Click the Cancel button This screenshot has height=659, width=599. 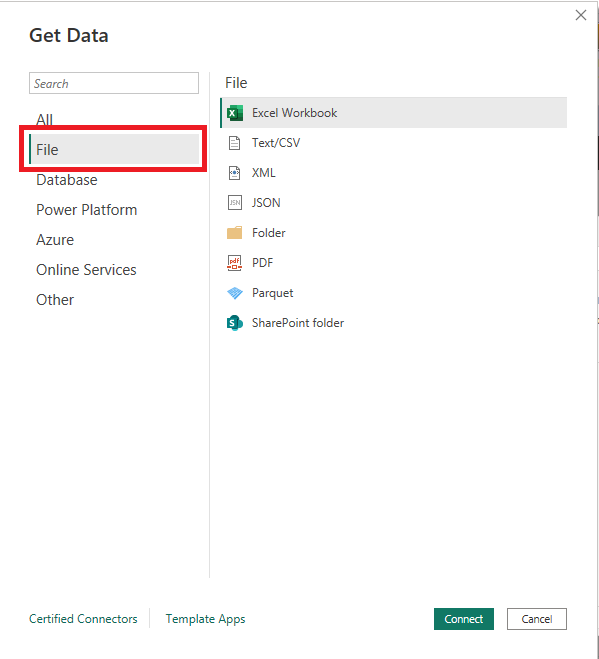(x=537, y=619)
